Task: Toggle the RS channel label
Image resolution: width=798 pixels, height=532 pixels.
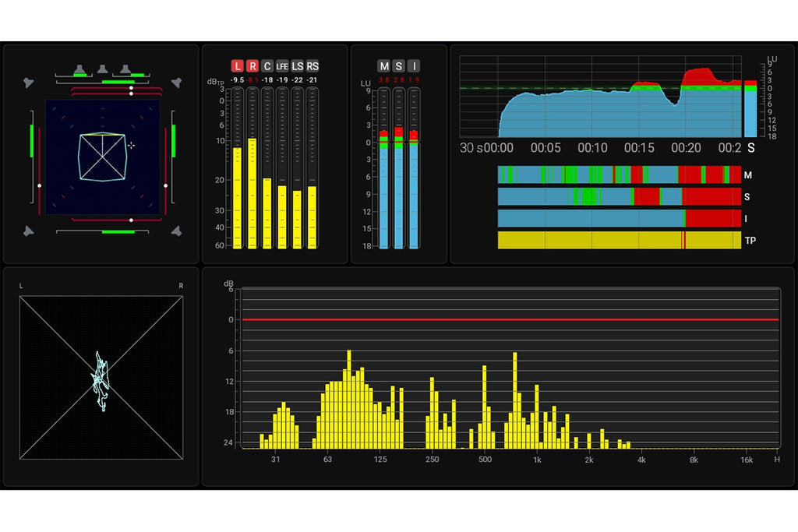Action: [312, 66]
